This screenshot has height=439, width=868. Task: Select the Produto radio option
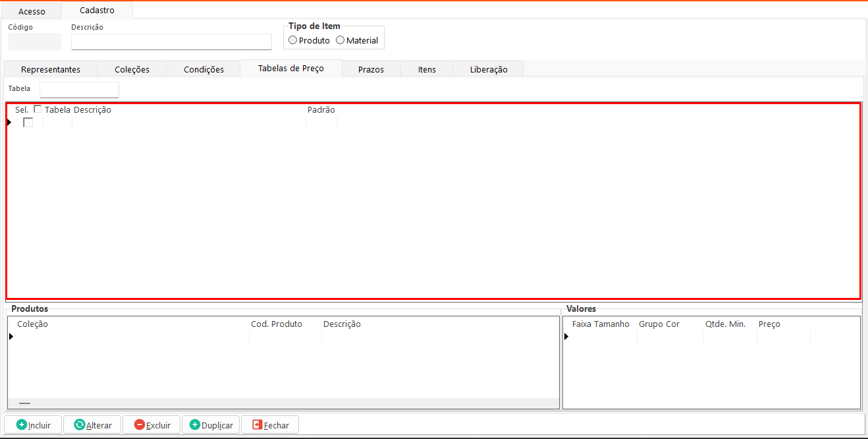point(293,40)
